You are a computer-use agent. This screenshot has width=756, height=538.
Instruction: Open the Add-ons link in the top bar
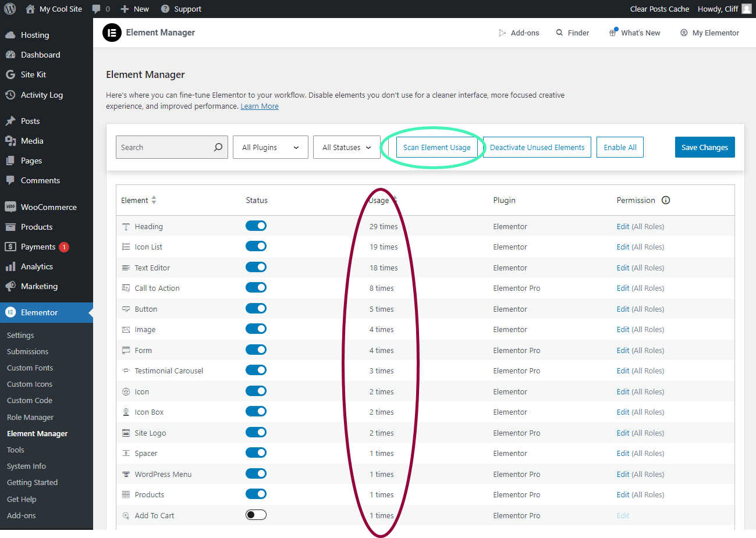[519, 33]
